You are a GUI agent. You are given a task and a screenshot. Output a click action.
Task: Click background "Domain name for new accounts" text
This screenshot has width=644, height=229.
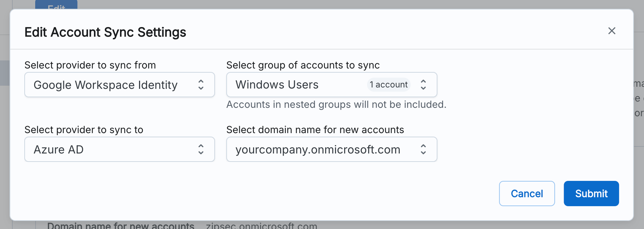coord(120,225)
